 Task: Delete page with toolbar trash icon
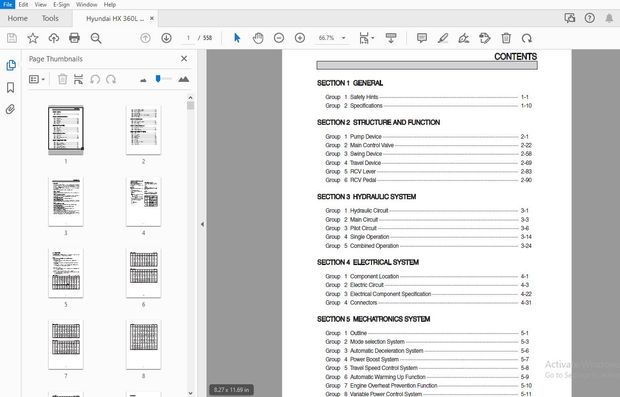click(x=506, y=38)
